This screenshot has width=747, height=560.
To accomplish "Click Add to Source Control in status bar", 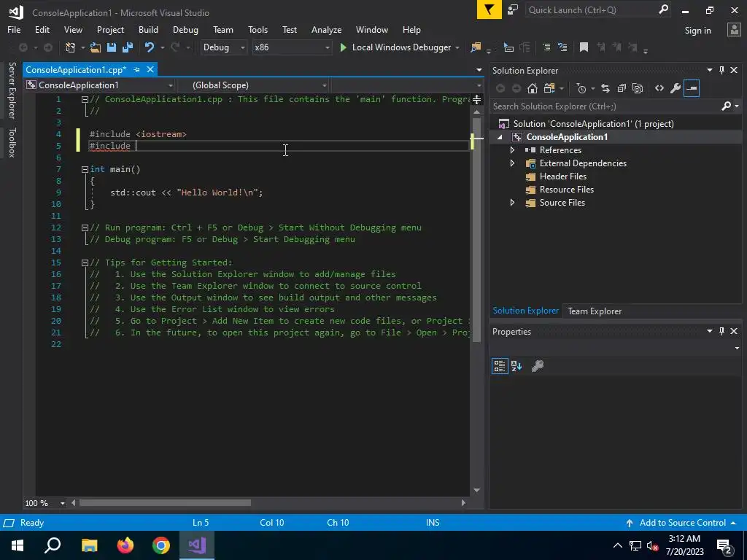I will tap(682, 522).
